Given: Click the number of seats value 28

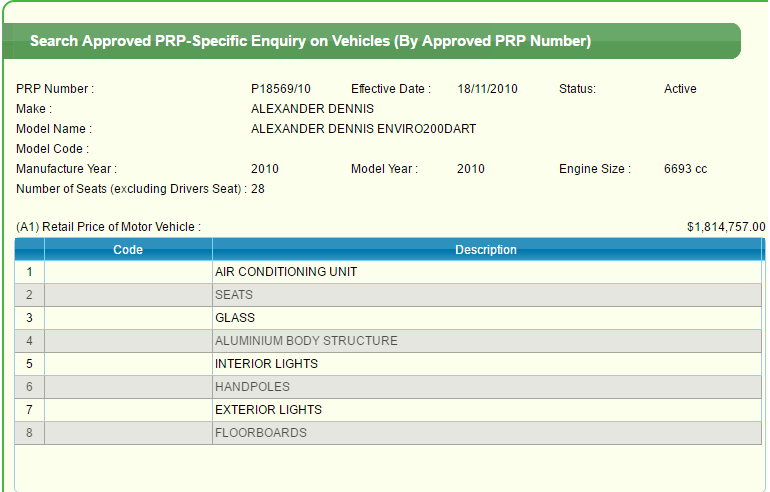Looking at the screenshot, I should [258, 189].
